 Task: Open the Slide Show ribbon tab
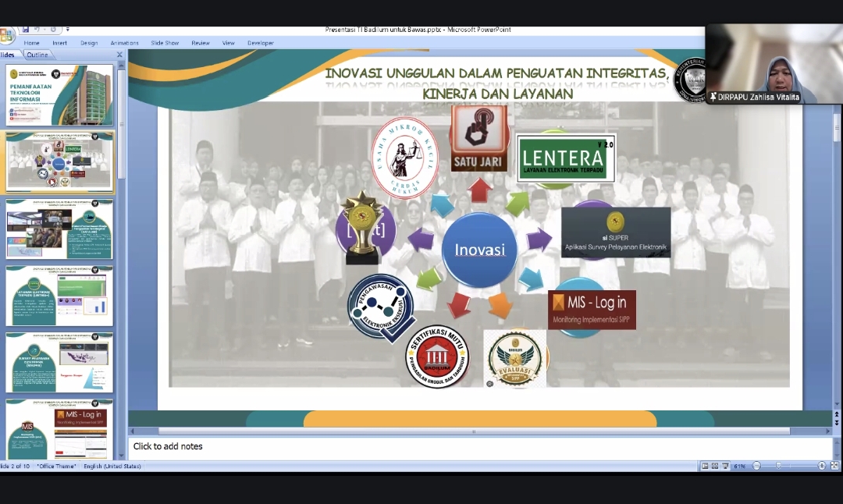coord(165,43)
